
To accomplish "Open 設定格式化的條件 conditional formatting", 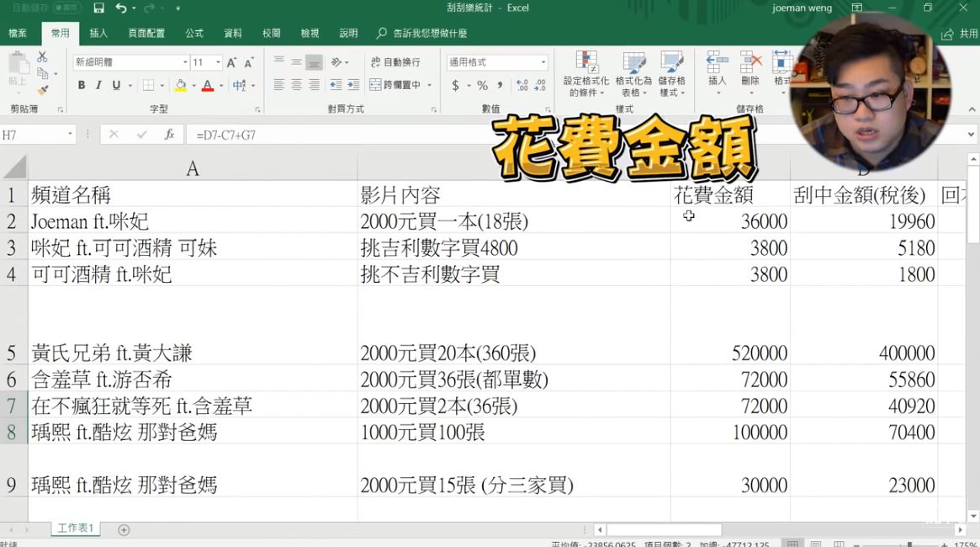I will tap(586, 73).
